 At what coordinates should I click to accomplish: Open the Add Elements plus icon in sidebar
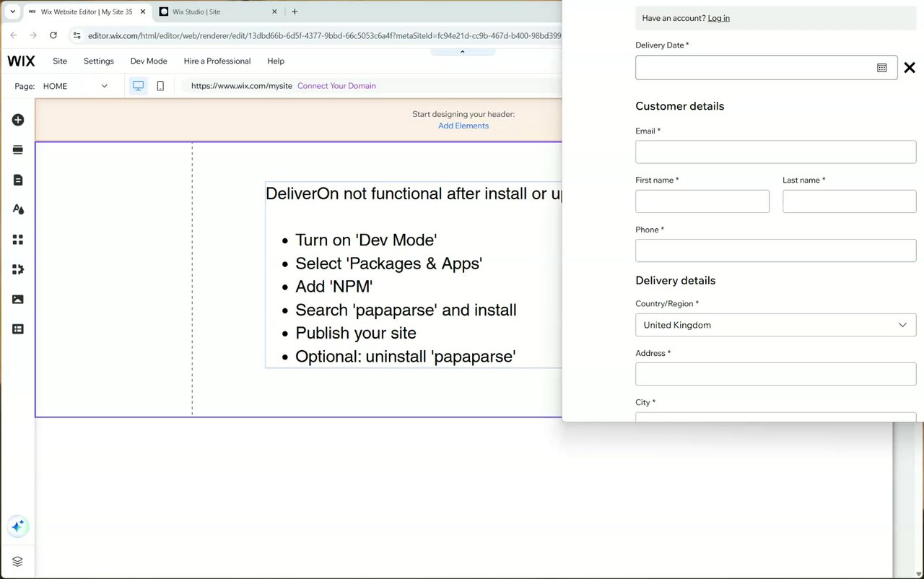pos(18,120)
